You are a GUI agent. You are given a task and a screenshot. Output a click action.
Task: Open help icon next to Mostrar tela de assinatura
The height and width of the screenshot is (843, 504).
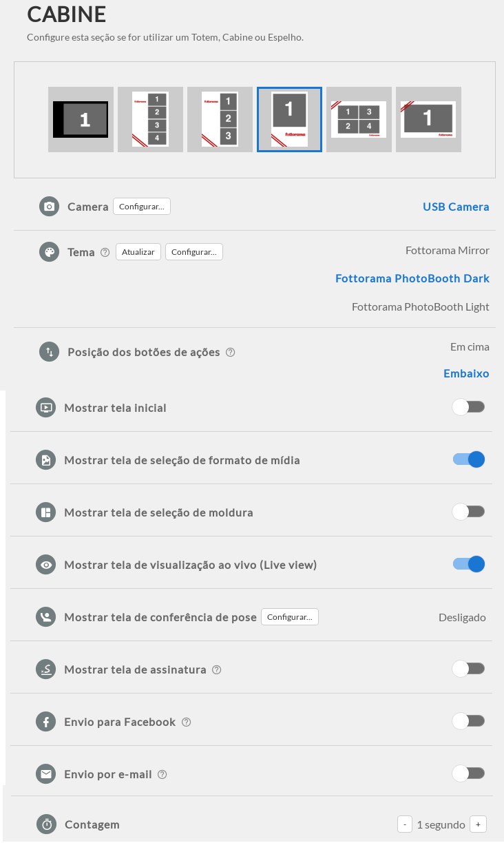click(x=217, y=669)
